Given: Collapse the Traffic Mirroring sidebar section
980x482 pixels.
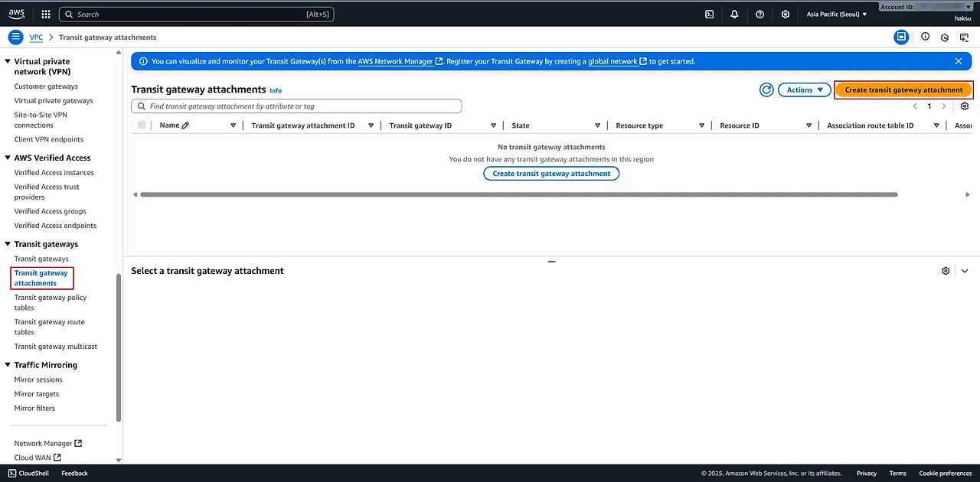Looking at the screenshot, I should point(8,365).
